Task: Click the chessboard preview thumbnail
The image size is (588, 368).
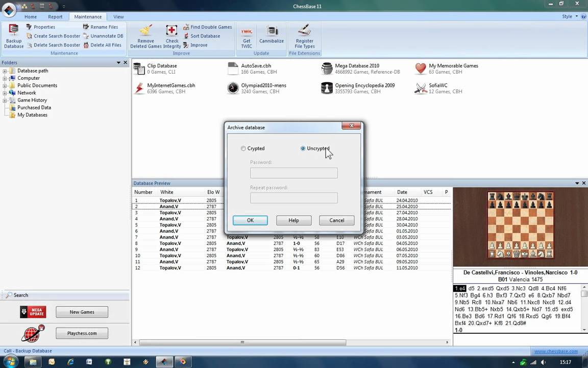Action: (520, 225)
